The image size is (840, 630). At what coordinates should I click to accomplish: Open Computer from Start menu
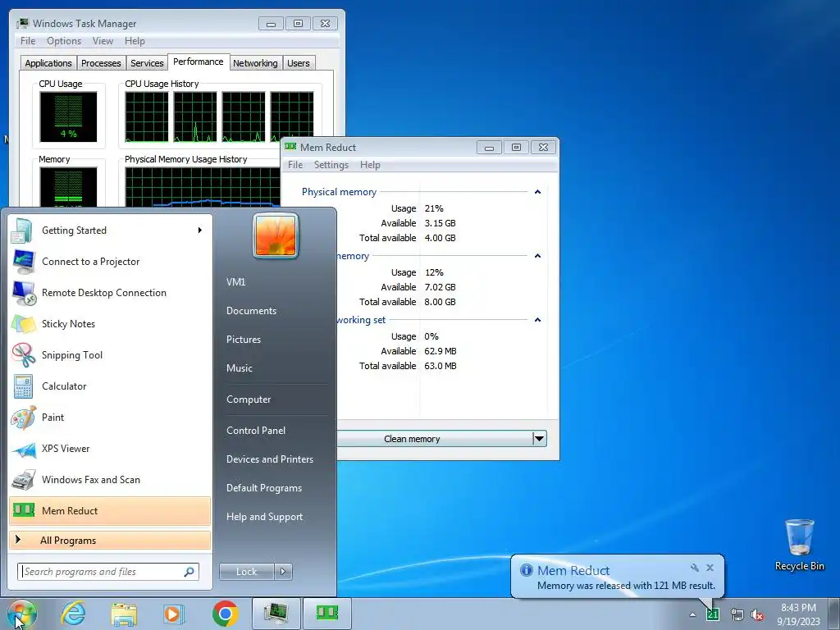coord(249,399)
